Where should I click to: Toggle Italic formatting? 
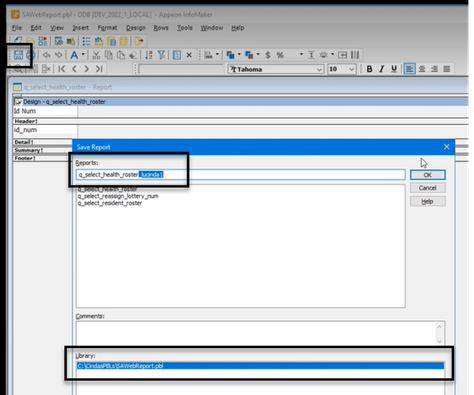pos(382,69)
